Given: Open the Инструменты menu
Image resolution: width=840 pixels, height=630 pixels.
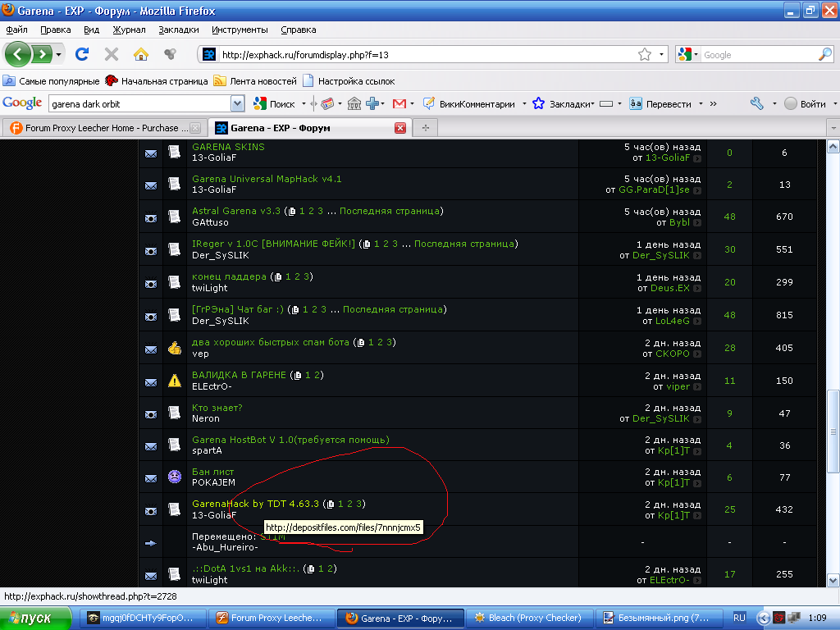Looking at the screenshot, I should click(240, 30).
